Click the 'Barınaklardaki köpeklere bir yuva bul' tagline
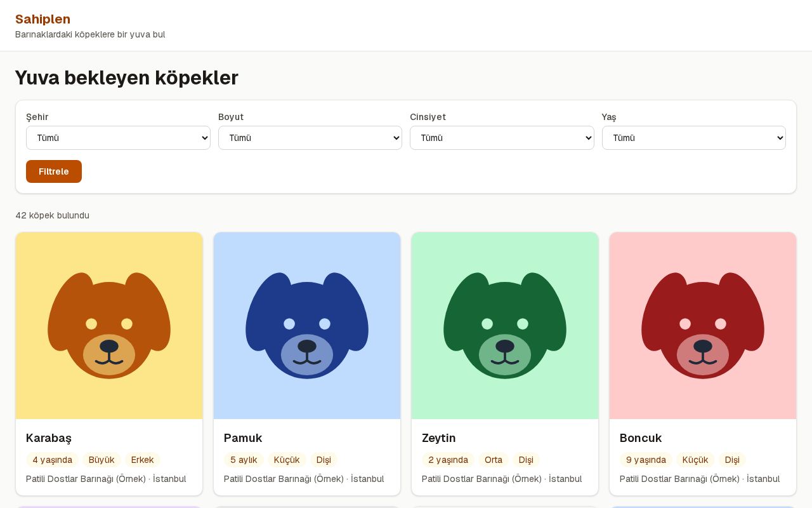 pos(90,34)
